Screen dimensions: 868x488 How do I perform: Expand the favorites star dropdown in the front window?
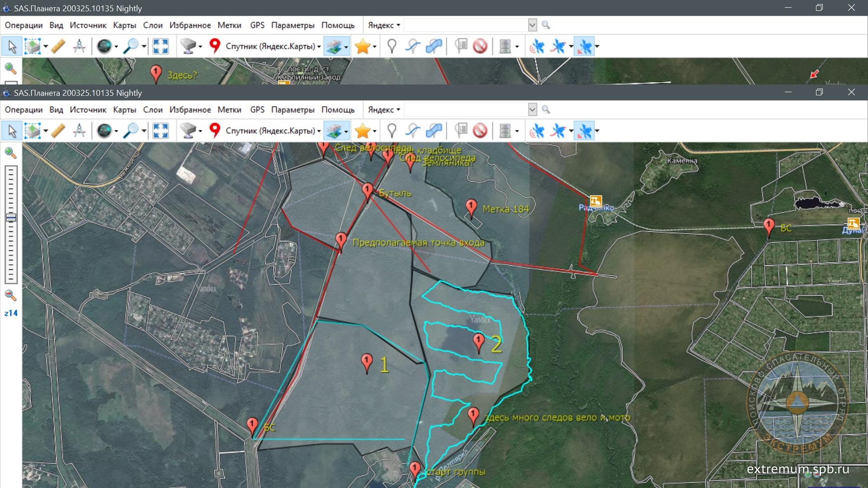[x=375, y=131]
